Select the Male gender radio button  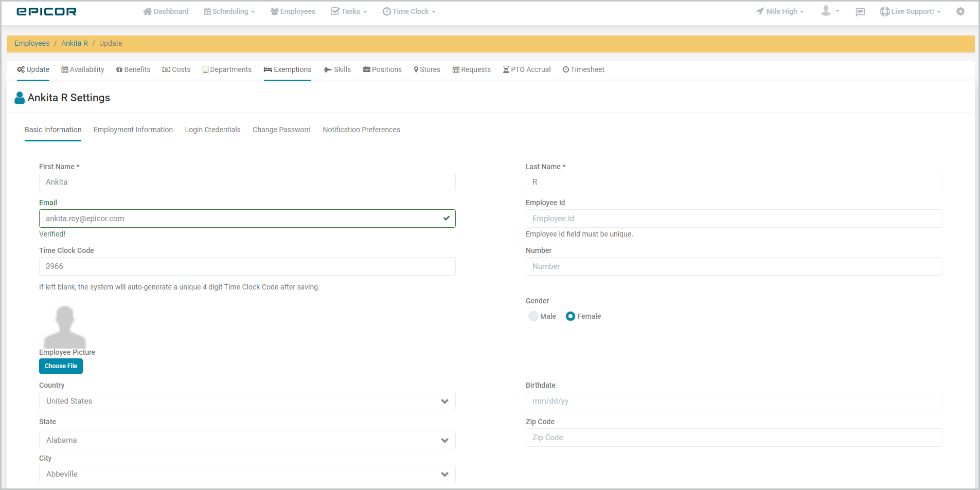(x=533, y=316)
